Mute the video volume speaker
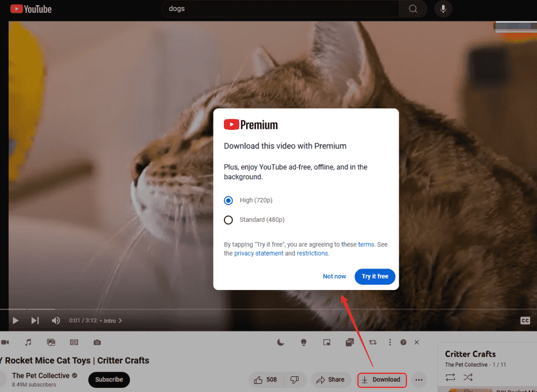 pyautogui.click(x=56, y=320)
